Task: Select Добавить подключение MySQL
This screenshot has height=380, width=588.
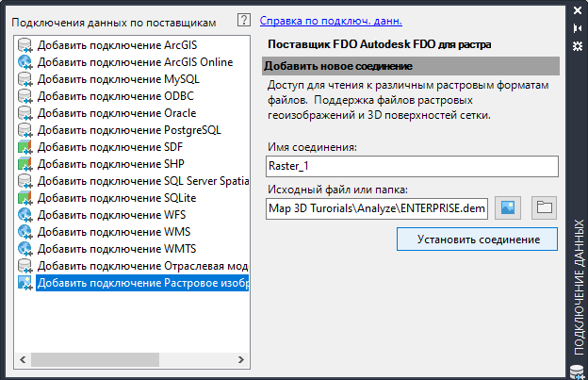Action: pos(119,79)
